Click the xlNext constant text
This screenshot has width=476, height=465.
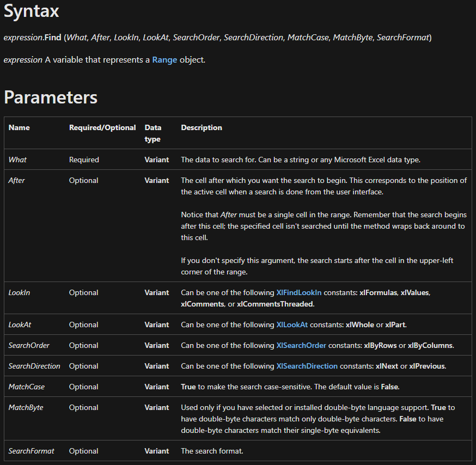pyautogui.click(x=387, y=366)
